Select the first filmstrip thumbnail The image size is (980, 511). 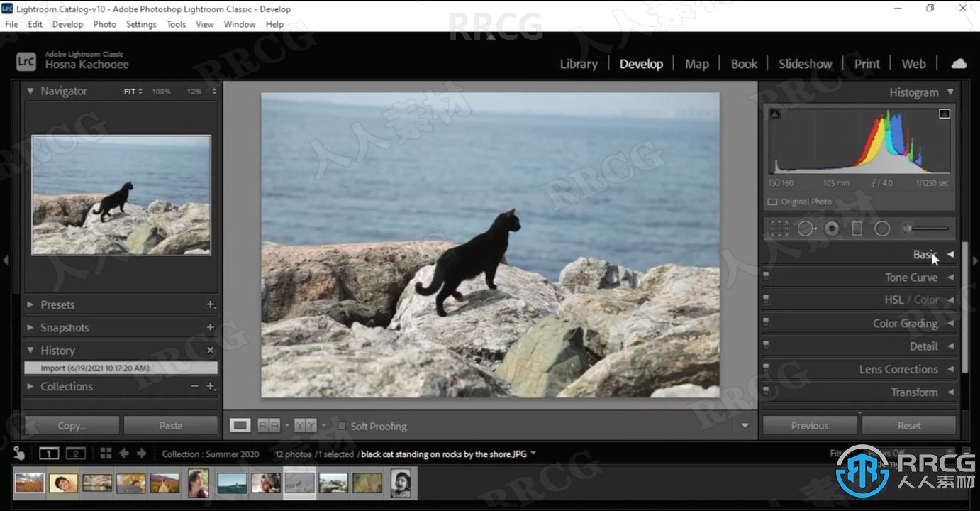[30, 483]
